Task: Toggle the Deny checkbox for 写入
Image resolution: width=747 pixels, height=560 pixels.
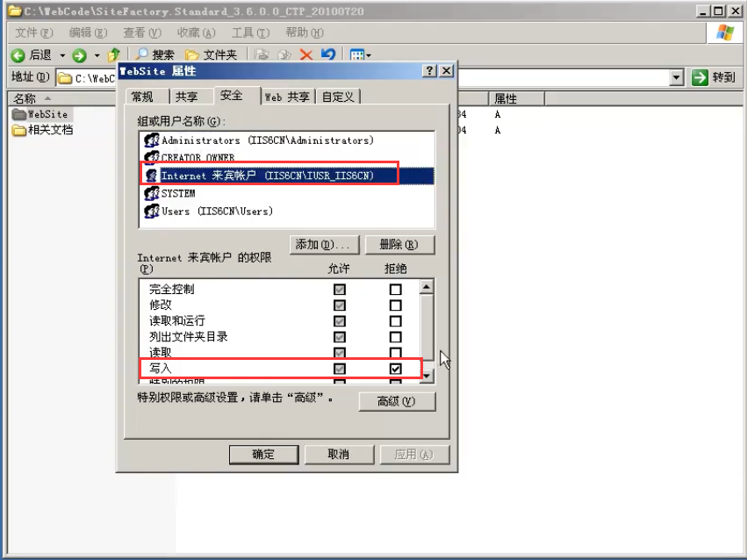Action: (x=396, y=370)
